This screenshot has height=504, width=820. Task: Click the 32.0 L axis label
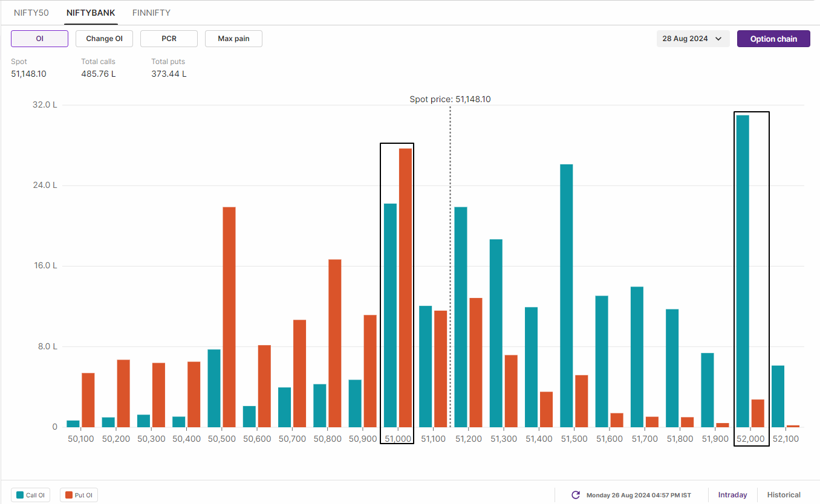pos(45,105)
